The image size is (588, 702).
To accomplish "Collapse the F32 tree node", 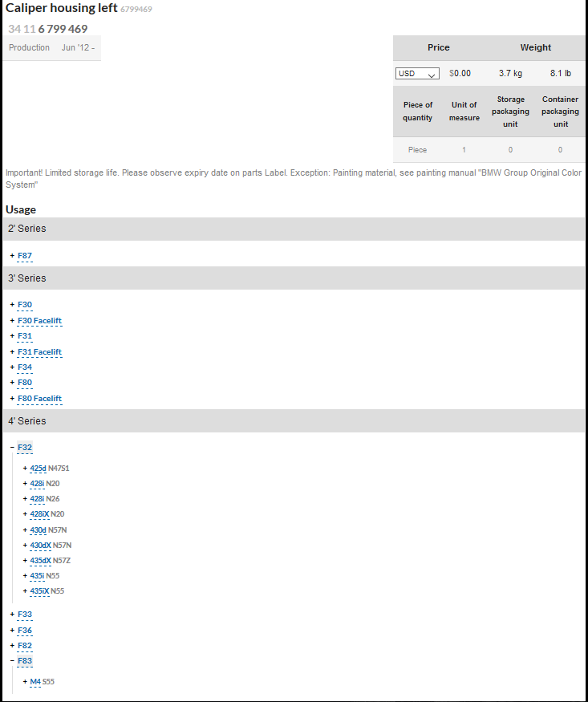I will pyautogui.click(x=12, y=447).
